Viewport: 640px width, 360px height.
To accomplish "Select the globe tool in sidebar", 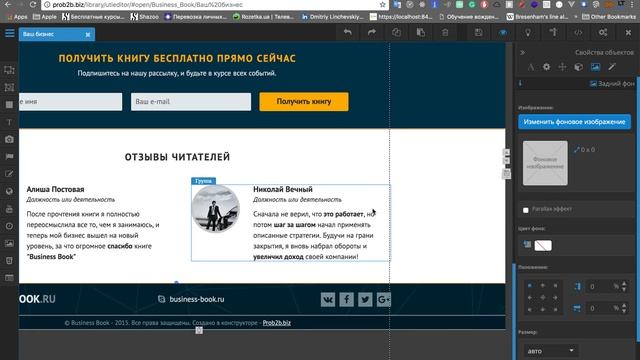I will [9, 191].
